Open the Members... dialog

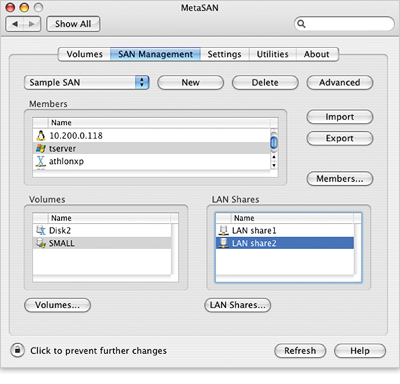pos(340,179)
